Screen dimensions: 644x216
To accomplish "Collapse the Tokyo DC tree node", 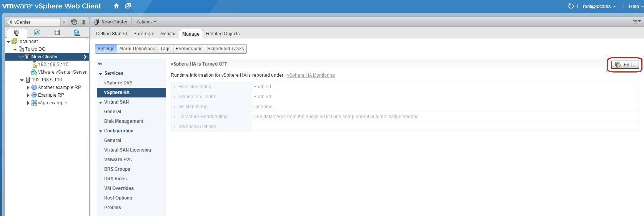I will click(x=15, y=49).
